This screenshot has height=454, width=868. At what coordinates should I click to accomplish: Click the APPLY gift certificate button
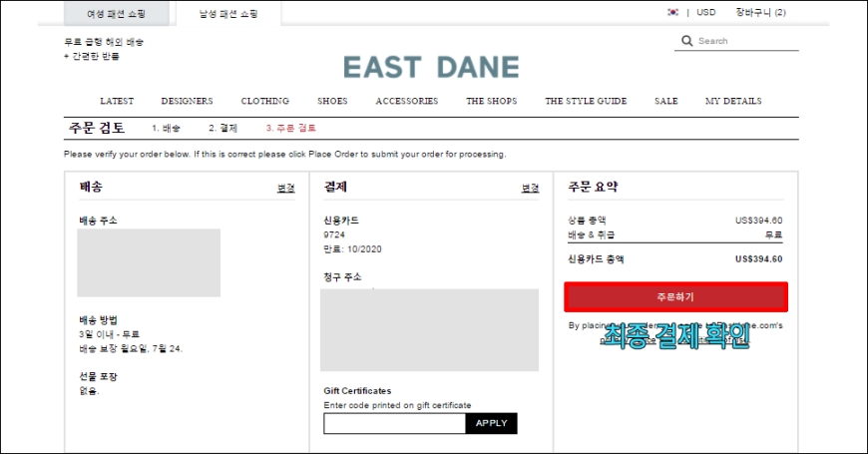coord(491,423)
